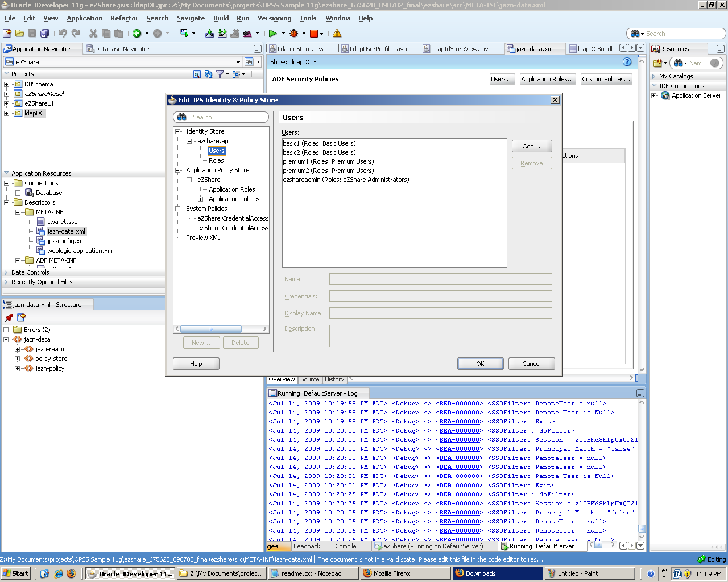Click the Open file folder icon
This screenshot has width=728, height=582.
[19, 34]
